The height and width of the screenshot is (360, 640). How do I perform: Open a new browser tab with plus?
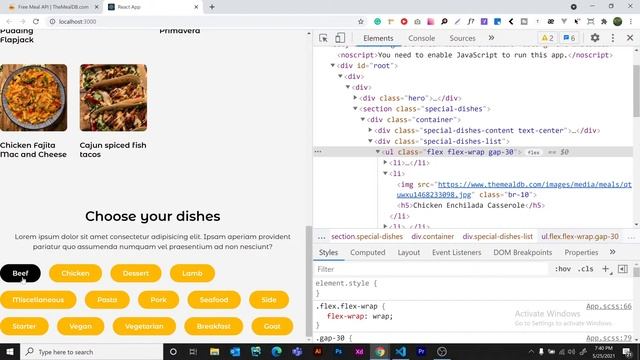point(212,7)
